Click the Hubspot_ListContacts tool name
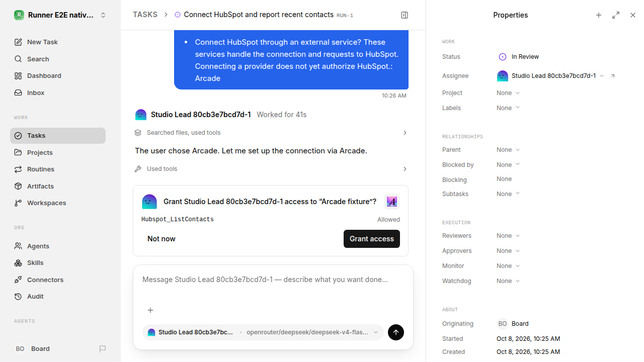Screen dimensions: 644x362 [178, 220]
